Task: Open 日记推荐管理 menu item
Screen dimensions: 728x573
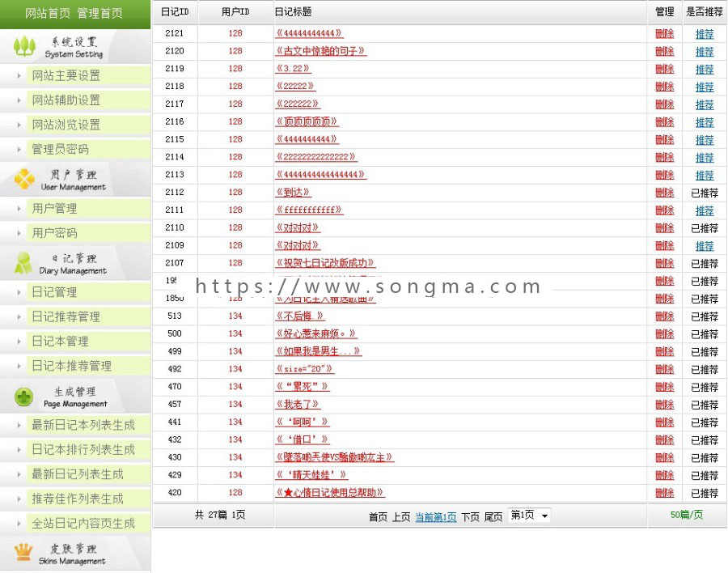Action: coord(66,317)
